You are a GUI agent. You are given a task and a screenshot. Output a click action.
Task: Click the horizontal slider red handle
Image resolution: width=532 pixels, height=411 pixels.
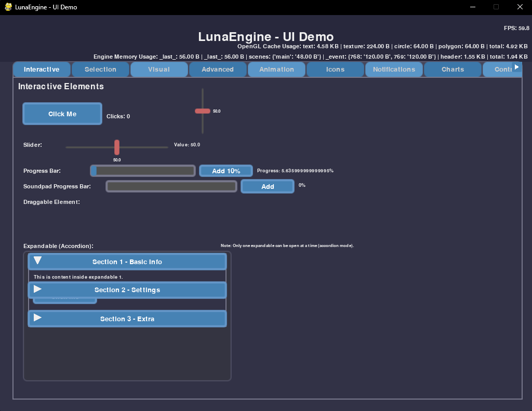[117, 147]
